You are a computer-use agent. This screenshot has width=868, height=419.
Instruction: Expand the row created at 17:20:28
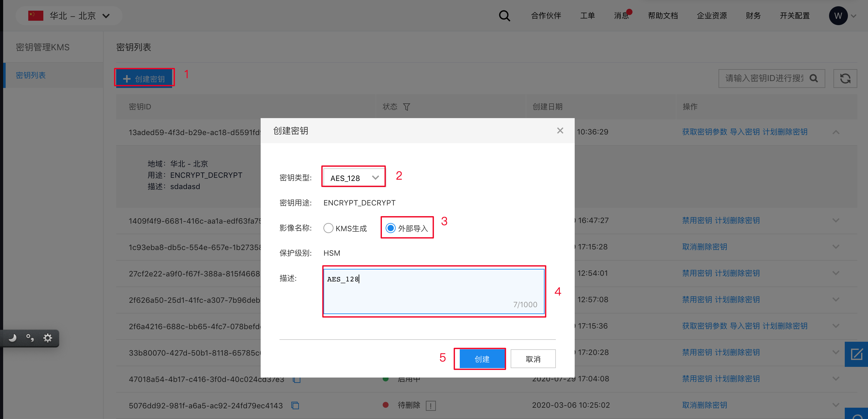pyautogui.click(x=836, y=352)
